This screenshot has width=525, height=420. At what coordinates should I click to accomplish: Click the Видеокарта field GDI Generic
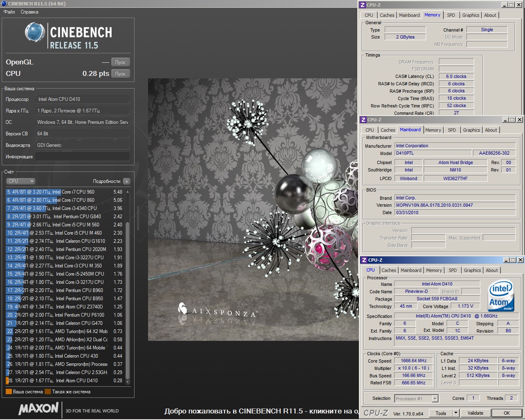pyautogui.click(x=82, y=145)
